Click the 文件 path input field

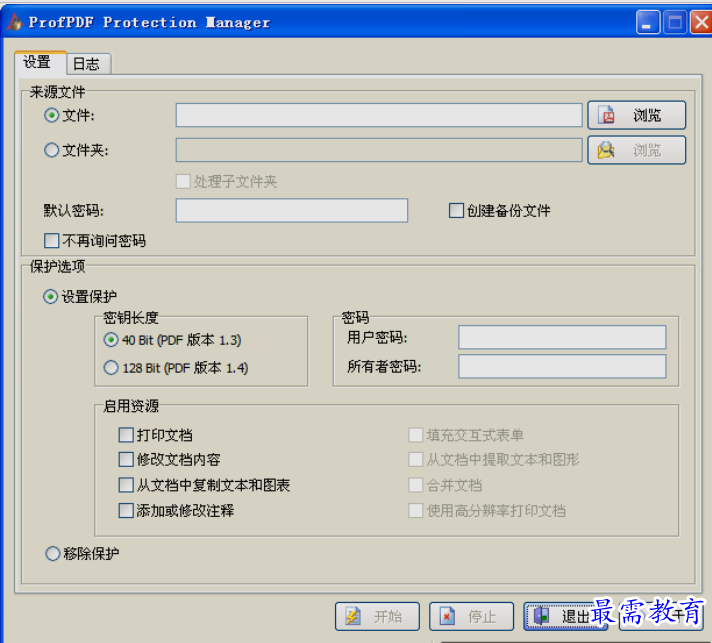(379, 115)
